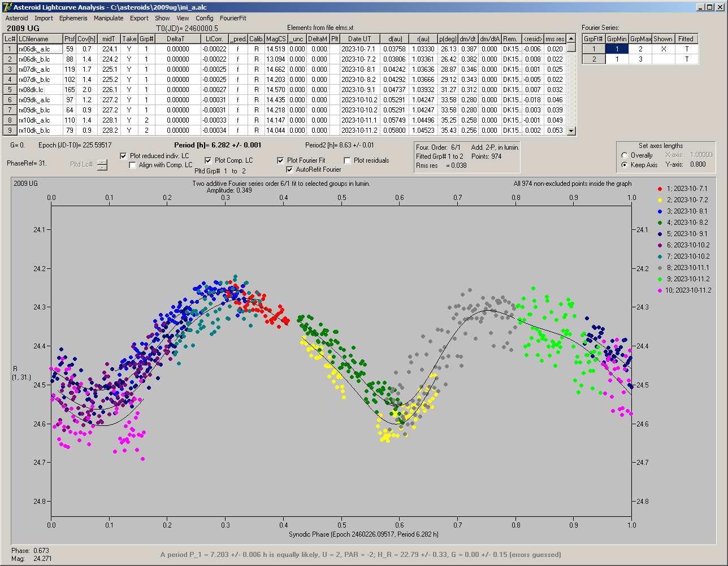Click the Amplitude: 0.349 text
Screen dimensions: 728x566
[x=229, y=190]
